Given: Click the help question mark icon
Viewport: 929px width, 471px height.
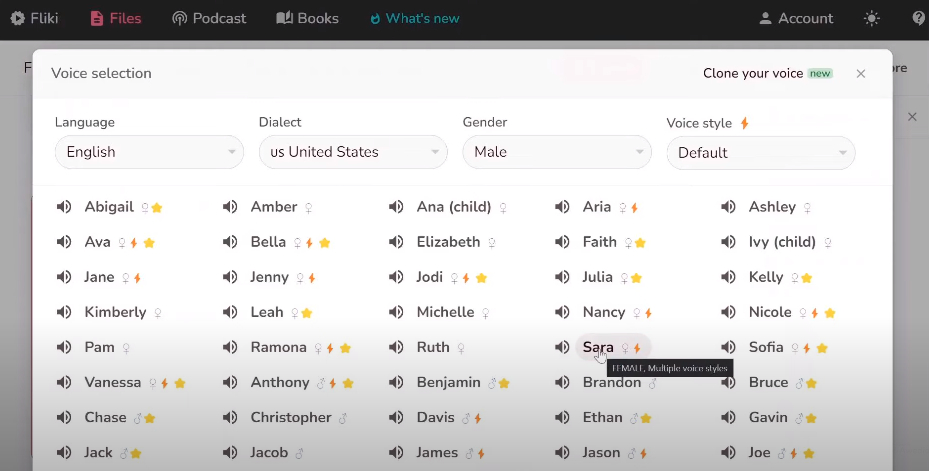Looking at the screenshot, I should (918, 18).
